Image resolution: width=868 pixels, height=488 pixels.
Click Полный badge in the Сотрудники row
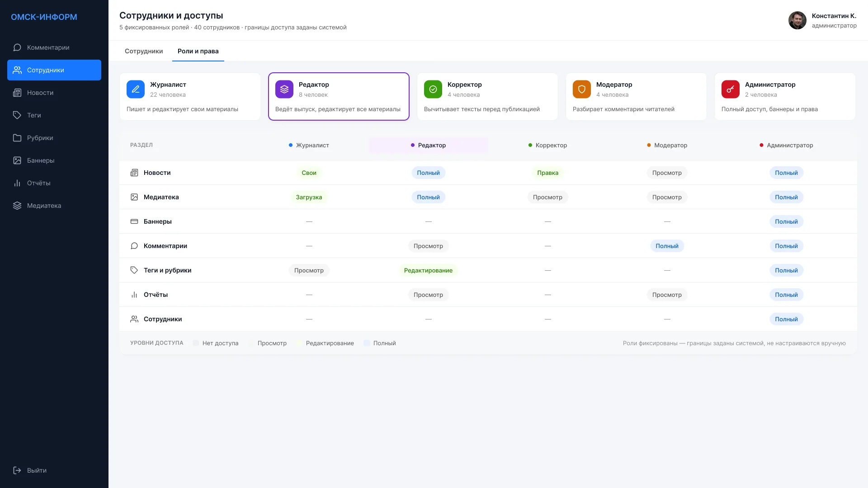tap(786, 319)
